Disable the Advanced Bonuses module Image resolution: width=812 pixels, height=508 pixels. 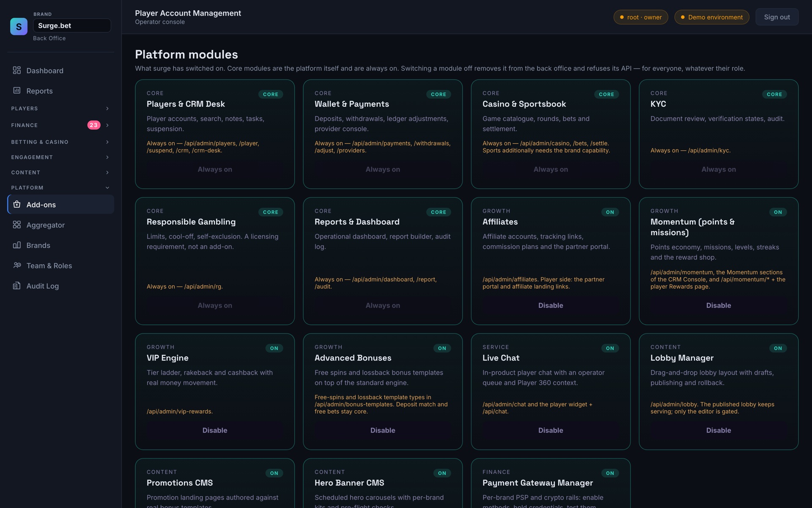[x=383, y=430]
